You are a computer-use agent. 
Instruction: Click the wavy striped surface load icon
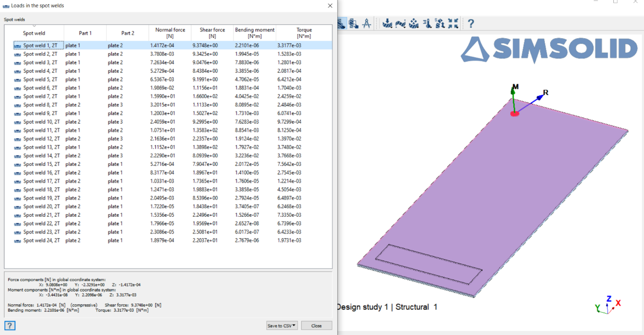(400, 23)
